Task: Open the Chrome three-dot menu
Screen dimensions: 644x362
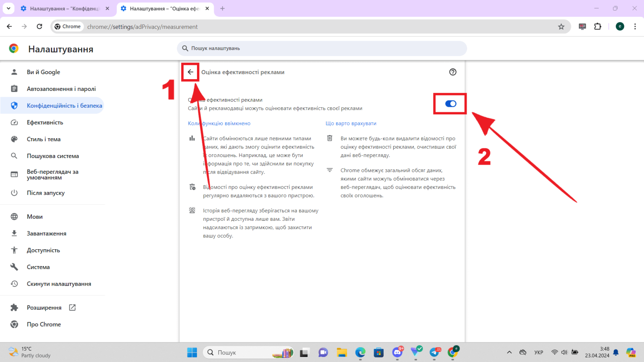Action: [635, 26]
